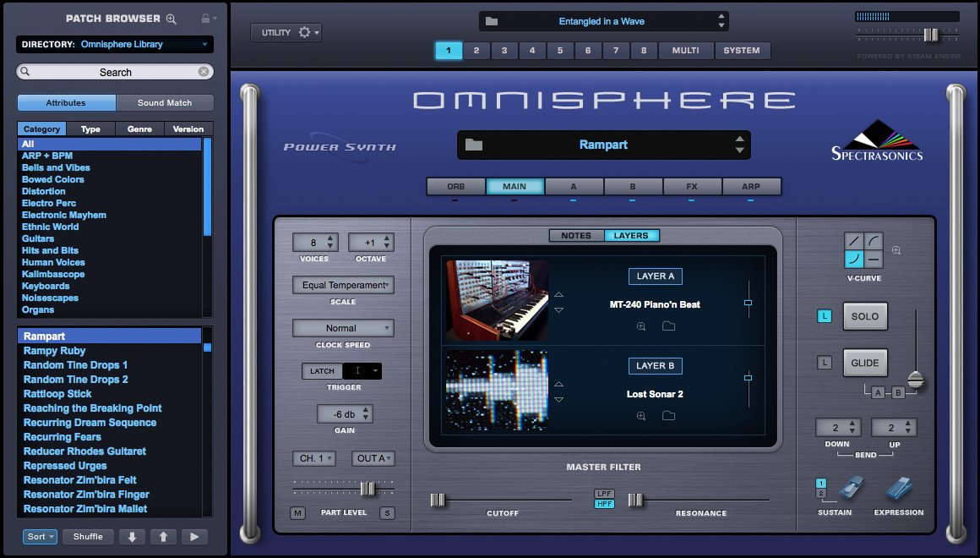The height and width of the screenshot is (558, 980).
Task: Switch to the FX page tab
Action: coord(692,186)
